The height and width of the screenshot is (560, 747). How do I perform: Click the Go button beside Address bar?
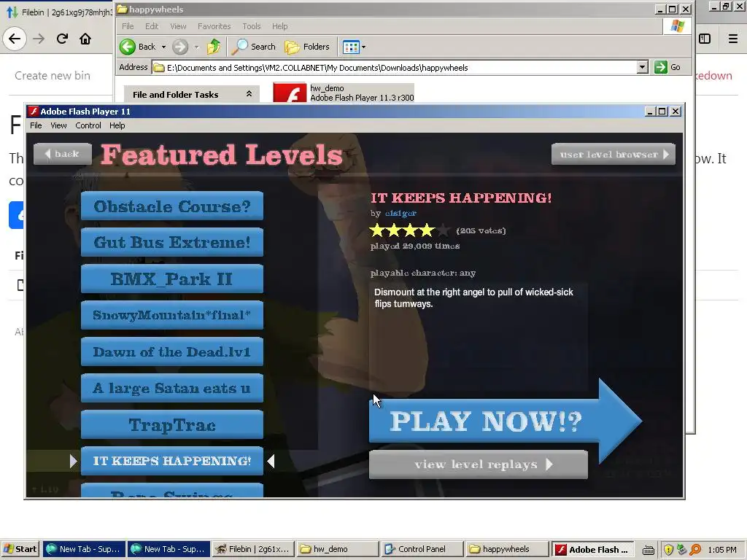pyautogui.click(x=668, y=67)
